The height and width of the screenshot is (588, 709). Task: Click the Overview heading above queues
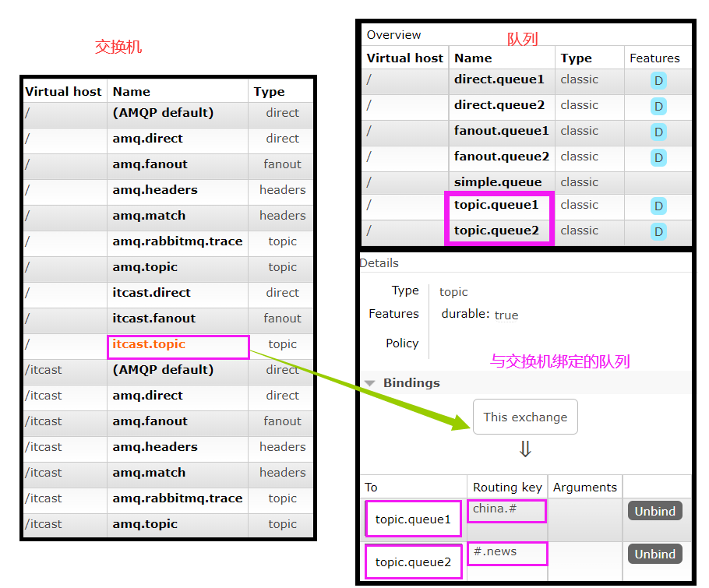pos(393,35)
